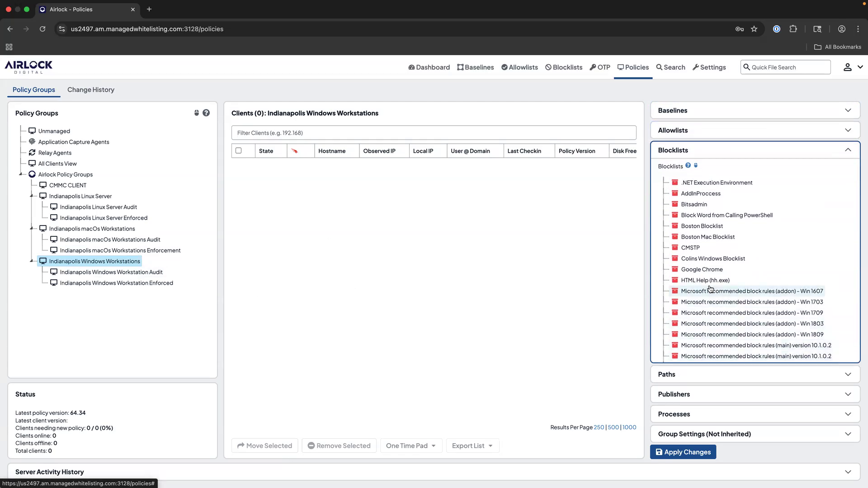Click the Airlock Digital logo

tap(28, 66)
